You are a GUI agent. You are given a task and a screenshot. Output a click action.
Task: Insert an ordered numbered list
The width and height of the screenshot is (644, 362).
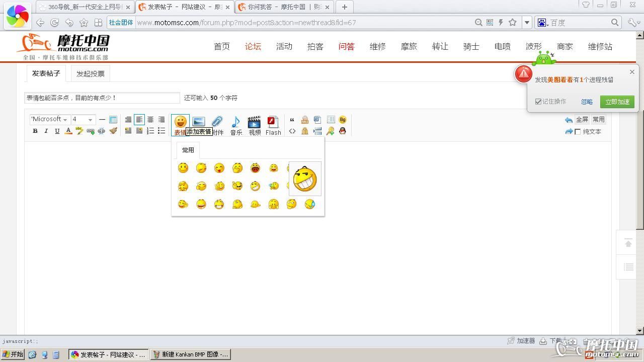[150, 131]
